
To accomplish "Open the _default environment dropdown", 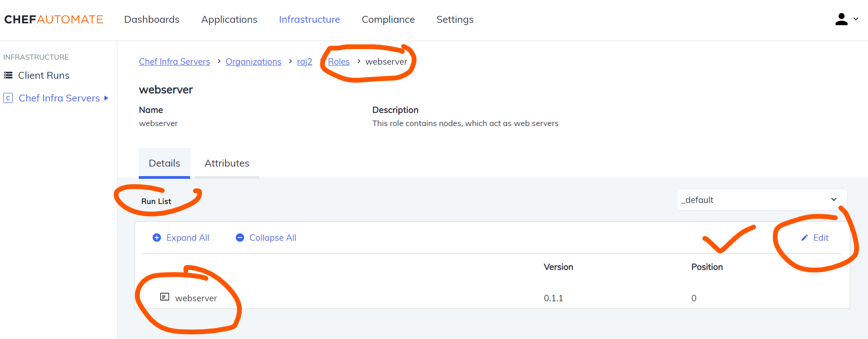I will [x=762, y=200].
